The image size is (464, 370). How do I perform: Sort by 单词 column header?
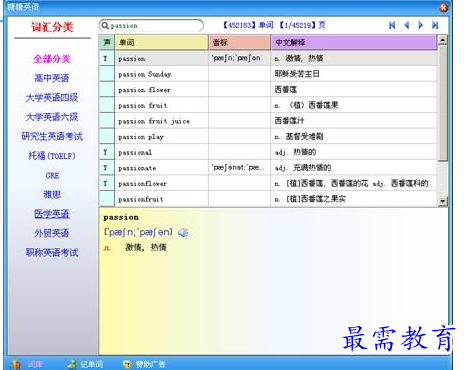coord(162,42)
